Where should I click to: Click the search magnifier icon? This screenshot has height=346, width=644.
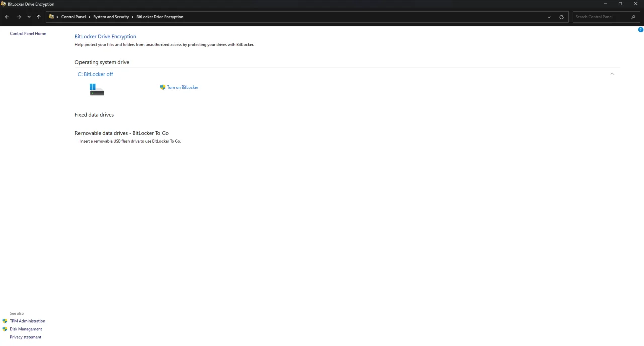point(633,17)
